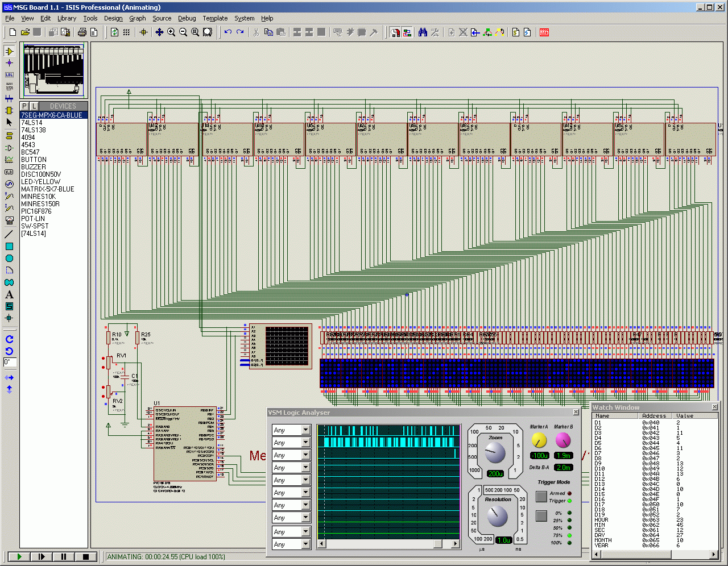The width and height of the screenshot is (728, 566).
Task: Click the New Design toolbar icon
Action: click(13, 32)
